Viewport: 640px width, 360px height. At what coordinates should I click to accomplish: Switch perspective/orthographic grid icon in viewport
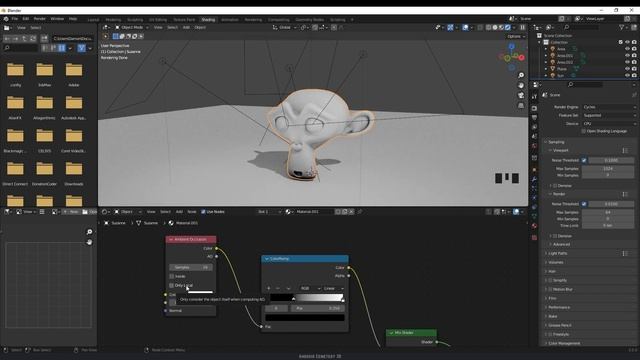coord(521,105)
